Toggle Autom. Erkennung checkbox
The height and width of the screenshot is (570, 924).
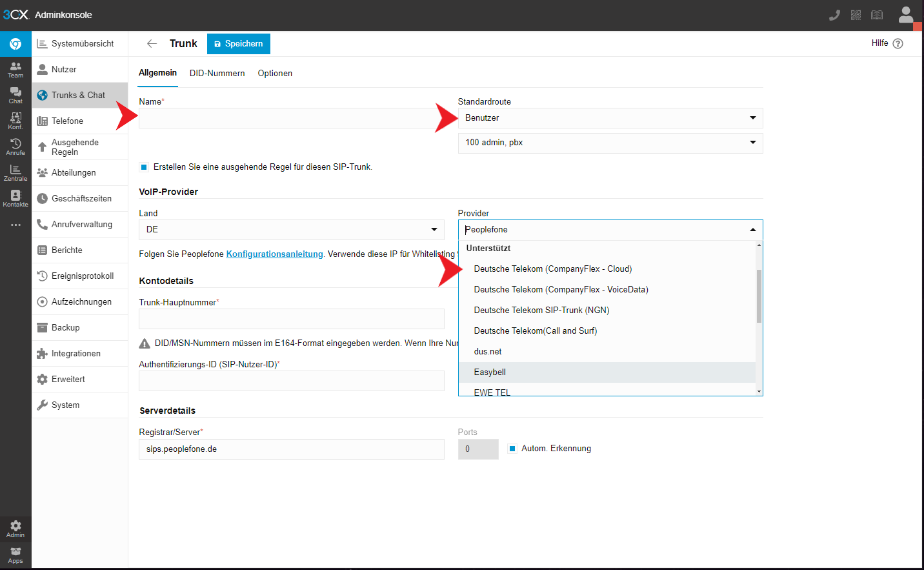512,448
